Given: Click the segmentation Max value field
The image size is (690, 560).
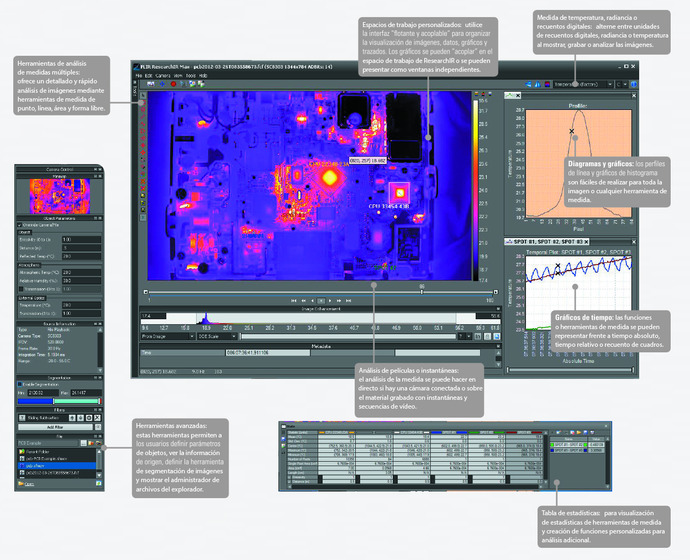Looking at the screenshot, I should point(86,392).
